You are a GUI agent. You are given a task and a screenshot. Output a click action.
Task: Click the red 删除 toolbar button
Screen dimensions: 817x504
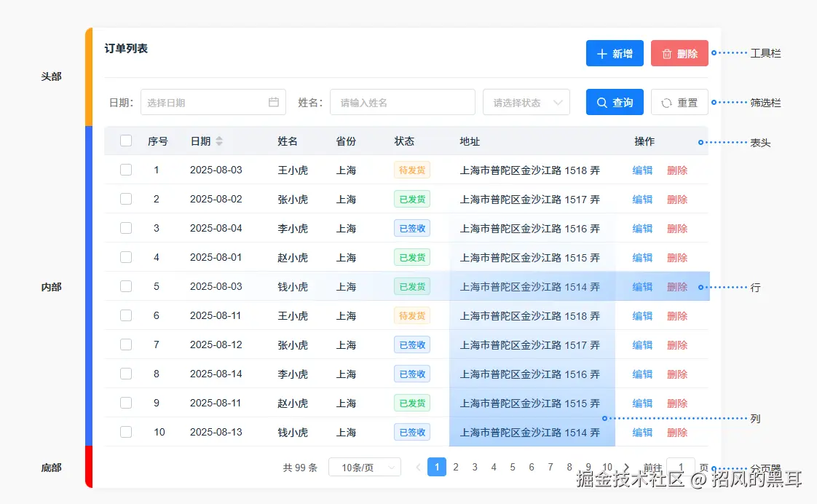click(679, 53)
